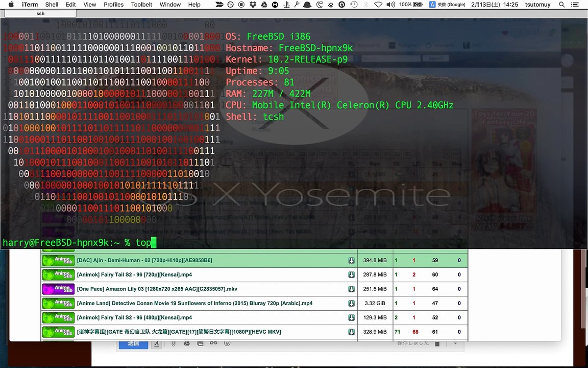
Task: Click the sailing ship menu bar icon
Action: tap(286, 5)
